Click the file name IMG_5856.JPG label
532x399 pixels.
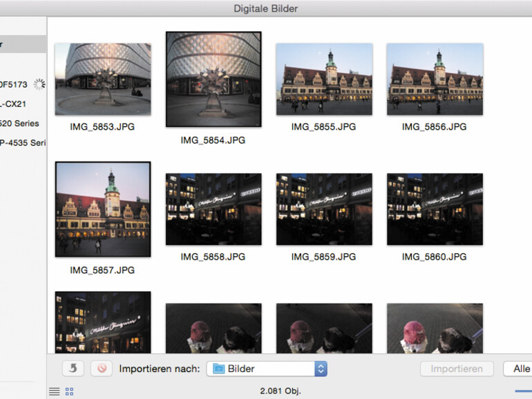coord(435,127)
